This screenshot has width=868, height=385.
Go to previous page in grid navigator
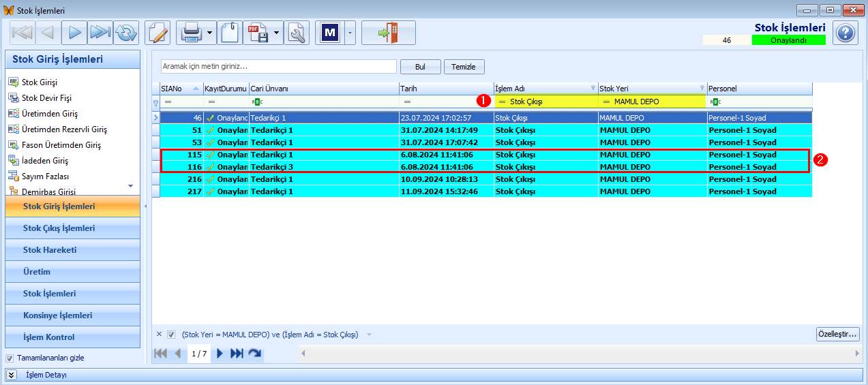(x=178, y=354)
